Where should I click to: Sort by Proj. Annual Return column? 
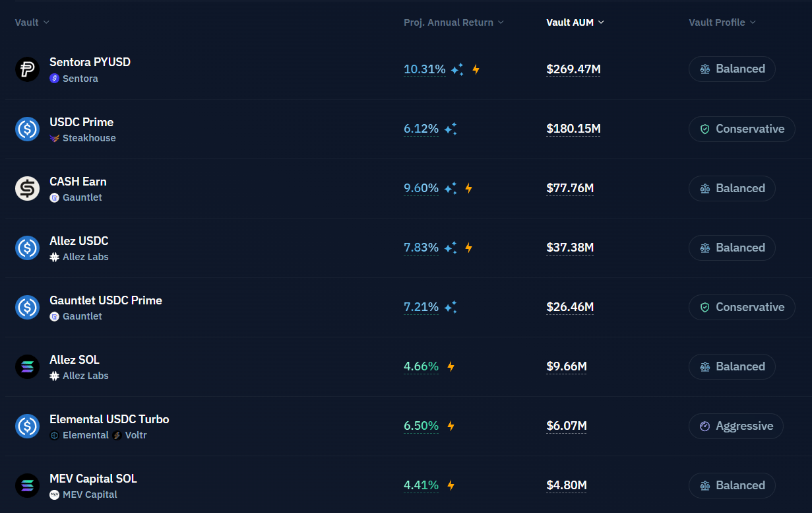(x=454, y=22)
